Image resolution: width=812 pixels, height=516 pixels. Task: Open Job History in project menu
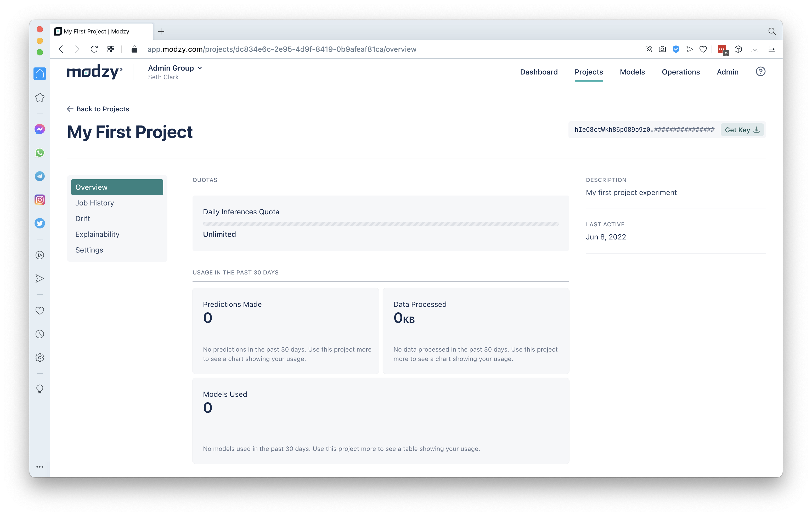click(94, 203)
